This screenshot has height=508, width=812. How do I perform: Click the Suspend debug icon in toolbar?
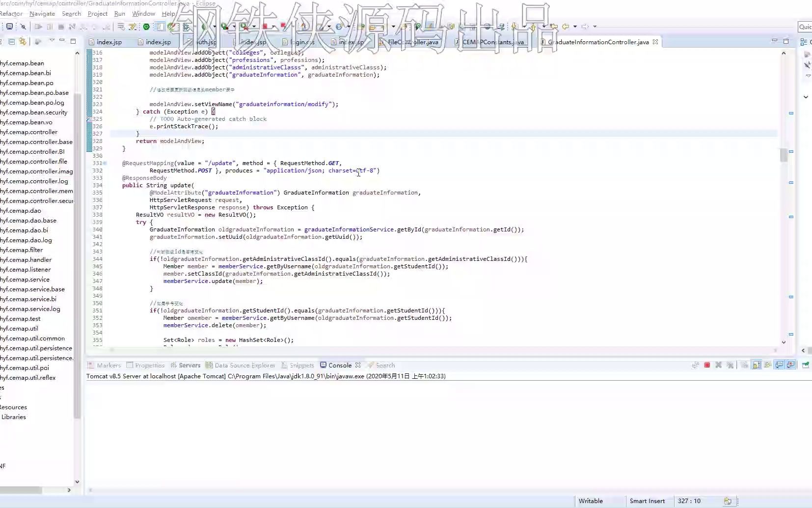[x=50, y=27]
